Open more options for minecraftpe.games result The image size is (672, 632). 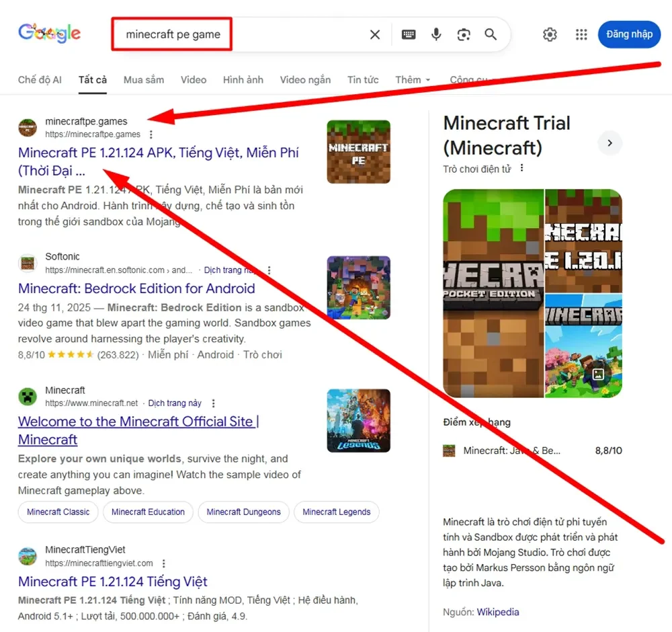[x=151, y=134]
